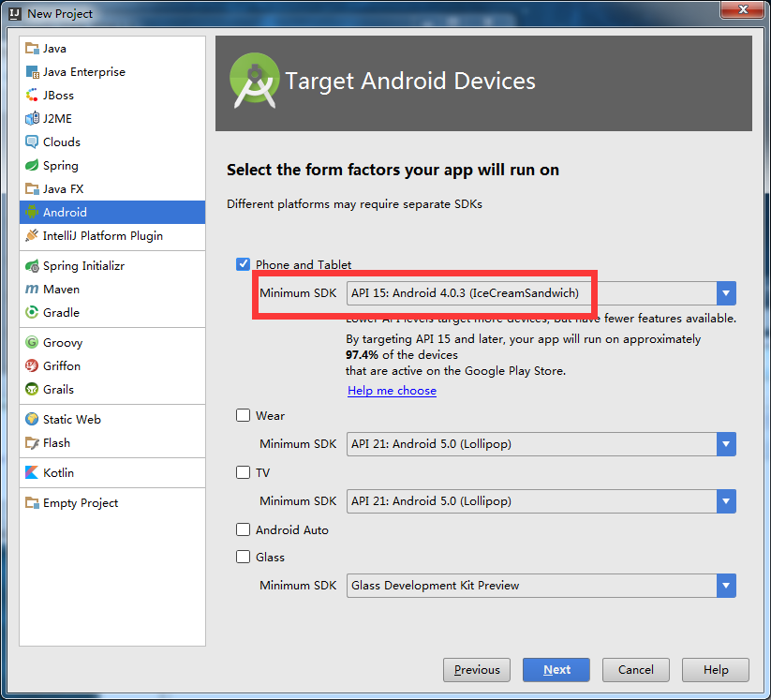Open Glass Minimum SDK dropdown arrow
Viewport: 771px width, 700px height.
click(726, 586)
